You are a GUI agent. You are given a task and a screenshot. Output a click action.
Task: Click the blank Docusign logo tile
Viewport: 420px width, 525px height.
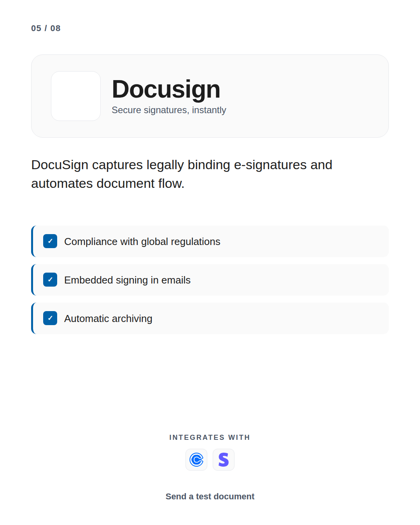76,96
